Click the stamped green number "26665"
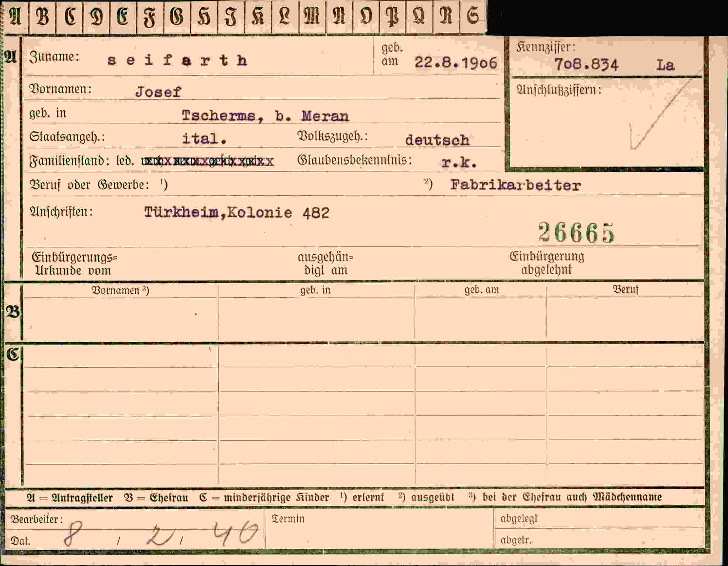 576,232
